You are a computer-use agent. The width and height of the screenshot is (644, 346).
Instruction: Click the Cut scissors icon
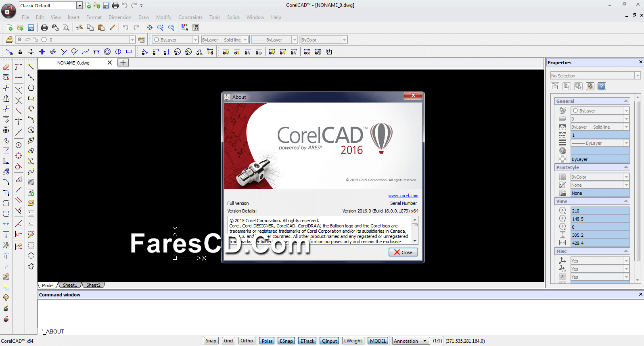click(x=79, y=27)
